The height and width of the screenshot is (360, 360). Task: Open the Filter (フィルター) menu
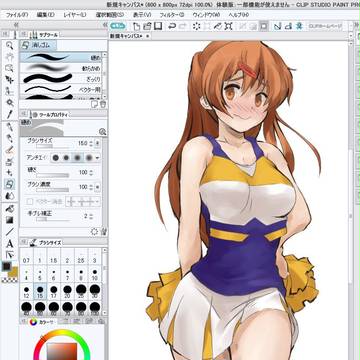point(171,15)
